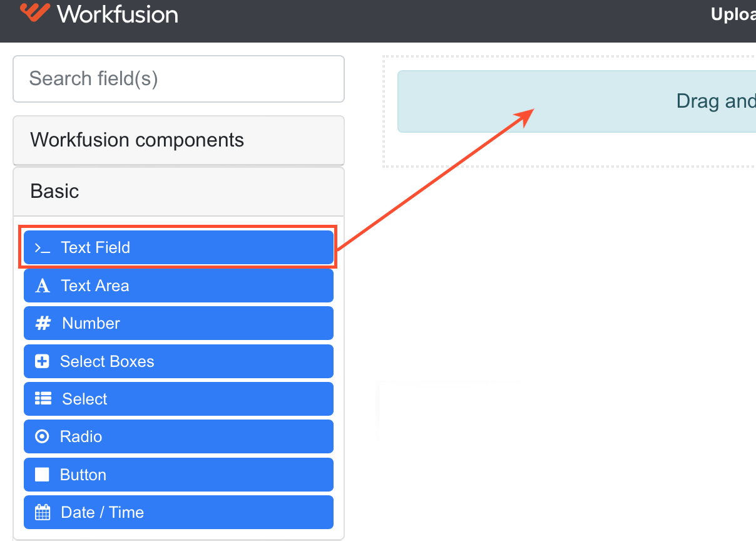Click the Drag and drop area

[576, 101]
